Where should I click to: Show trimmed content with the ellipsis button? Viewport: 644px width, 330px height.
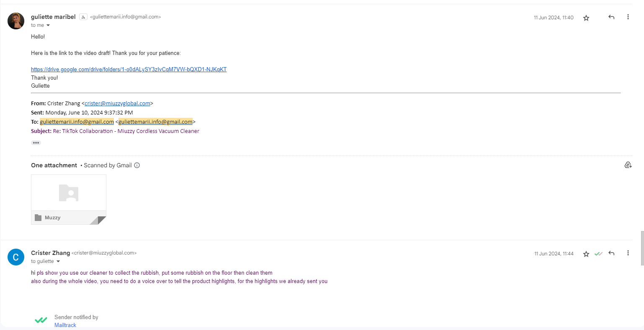point(36,143)
